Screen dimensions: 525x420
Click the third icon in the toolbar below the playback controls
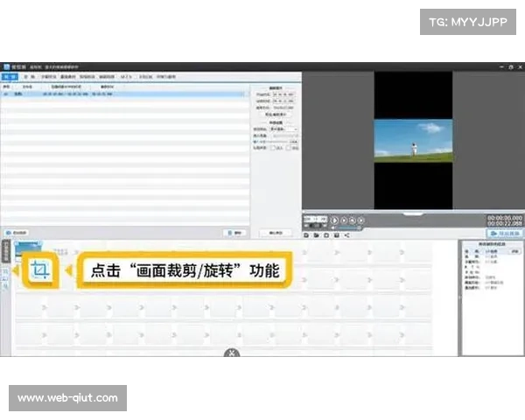[326, 235]
